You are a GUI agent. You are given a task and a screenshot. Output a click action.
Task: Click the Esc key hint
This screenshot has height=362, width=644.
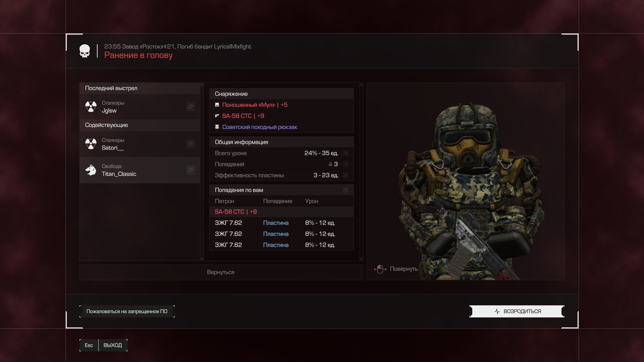(89, 345)
